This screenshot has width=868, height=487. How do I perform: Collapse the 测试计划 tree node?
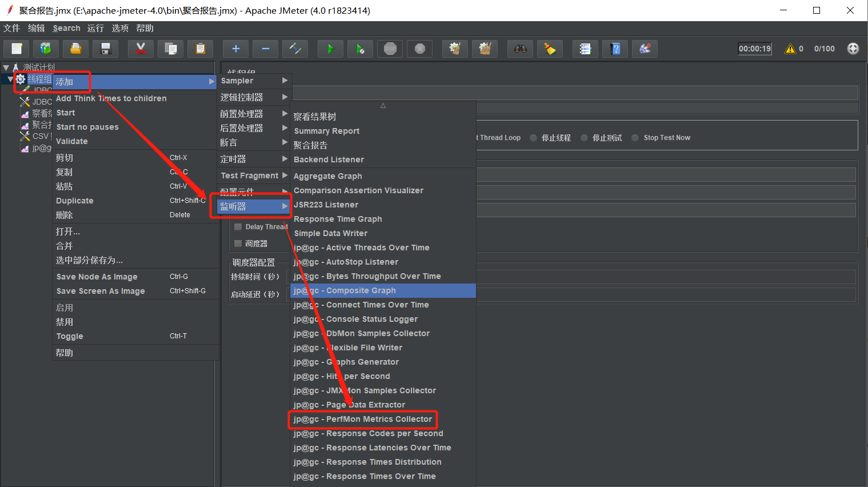pos(6,67)
